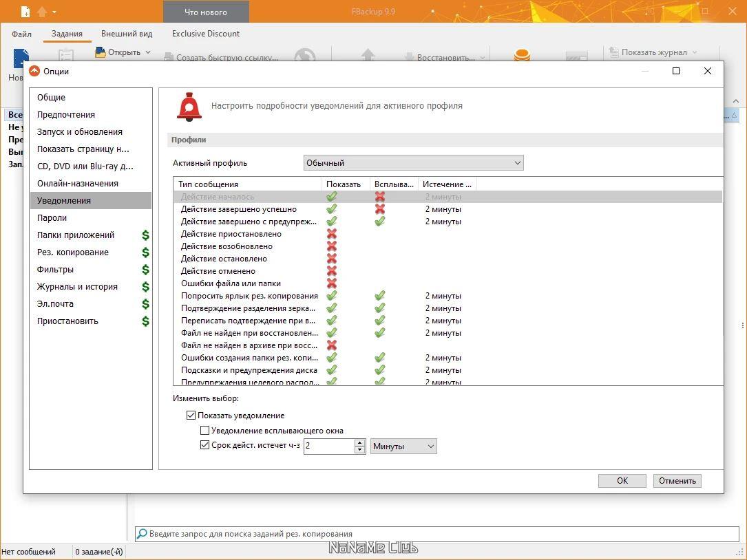The image size is (747, 560).
Task: Toggle Показать mark for Действие отменено
Action: (x=332, y=271)
